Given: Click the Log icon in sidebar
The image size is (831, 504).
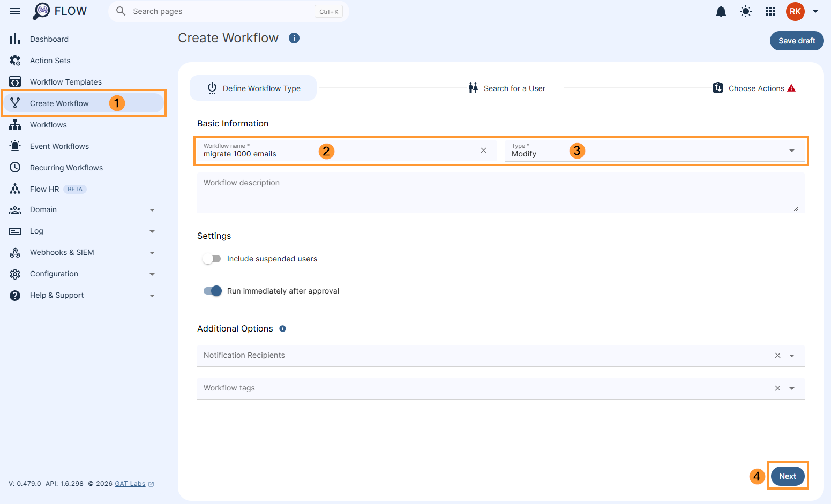Looking at the screenshot, I should point(15,231).
